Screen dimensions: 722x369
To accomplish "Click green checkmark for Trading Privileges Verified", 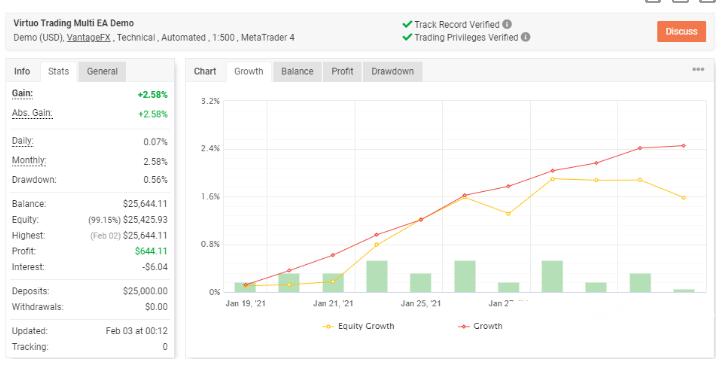I will [x=407, y=37].
